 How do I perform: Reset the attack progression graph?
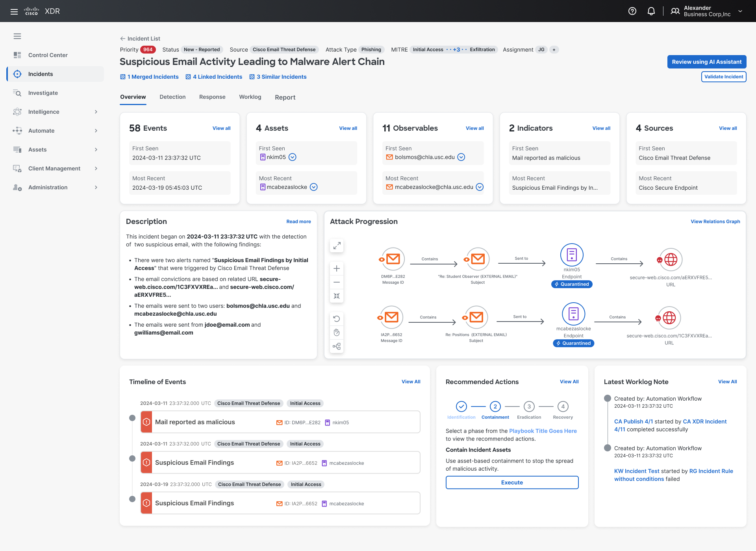pyautogui.click(x=337, y=319)
